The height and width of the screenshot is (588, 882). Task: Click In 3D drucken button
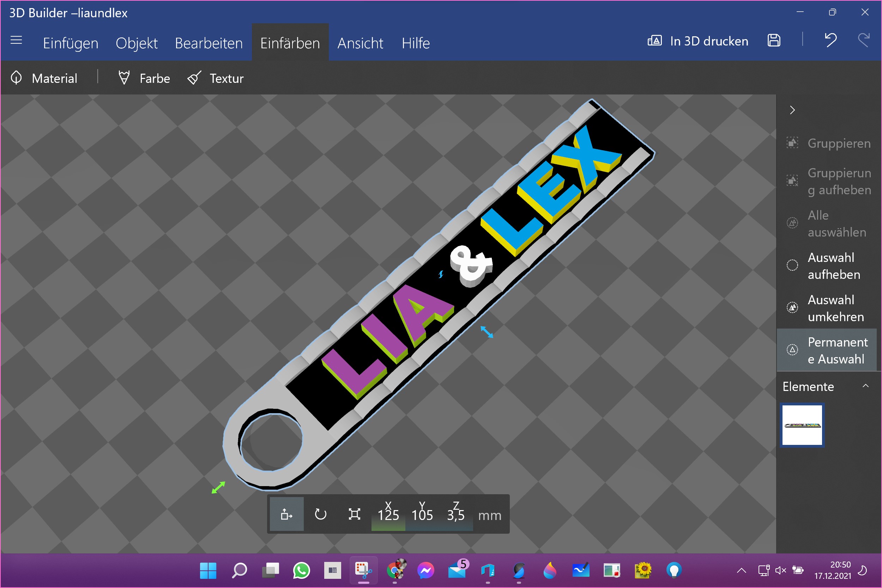coord(698,41)
